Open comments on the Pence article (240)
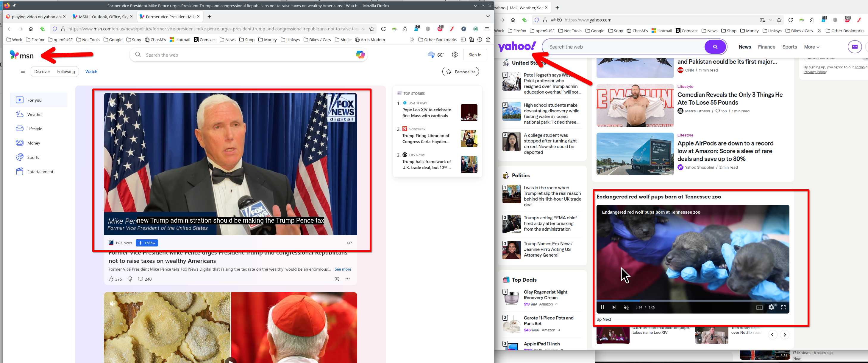The image size is (868, 363). pos(145,279)
